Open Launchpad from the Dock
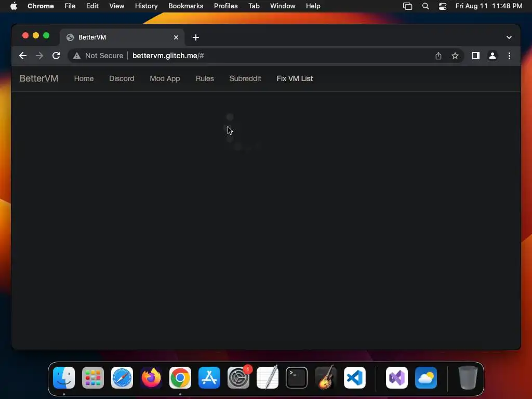This screenshot has width=532, height=399. (93, 378)
